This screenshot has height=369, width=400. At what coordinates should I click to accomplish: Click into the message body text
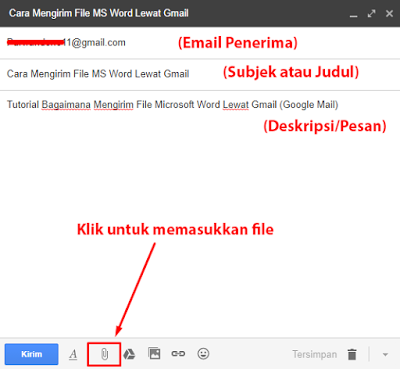click(172, 105)
